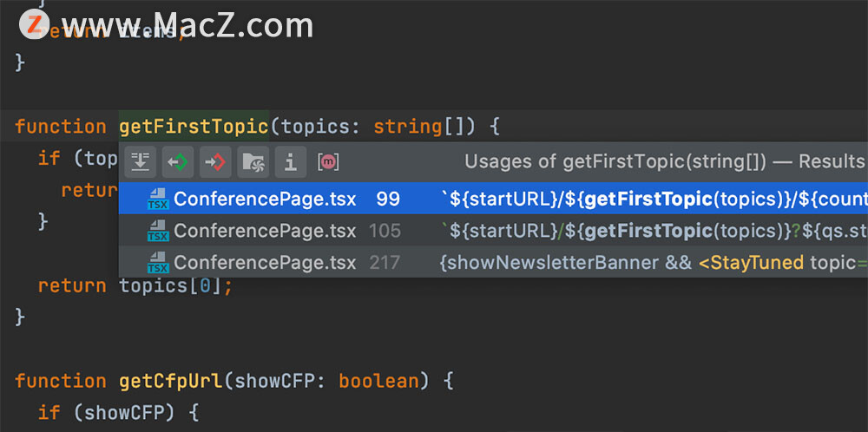Click the www.MacZ.com watermark text
This screenshot has width=868, height=432.
tap(187, 25)
